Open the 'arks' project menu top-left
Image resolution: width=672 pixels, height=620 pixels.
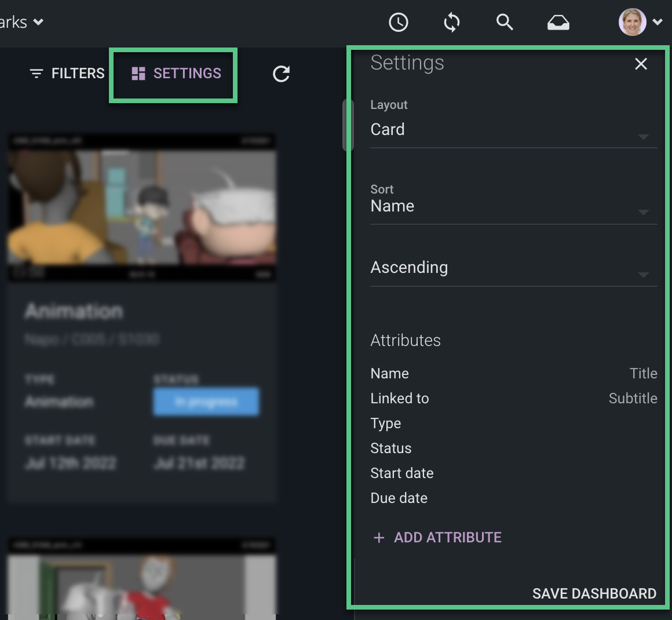(x=20, y=22)
